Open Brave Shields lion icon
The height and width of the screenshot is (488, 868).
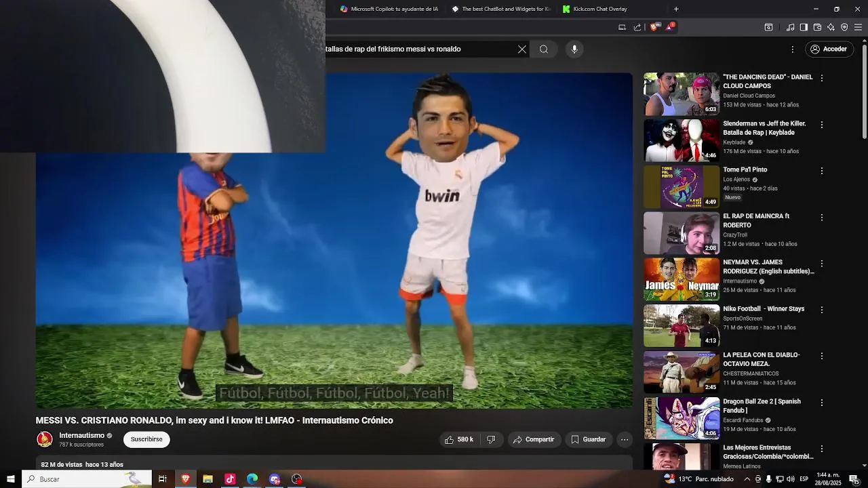click(x=654, y=27)
